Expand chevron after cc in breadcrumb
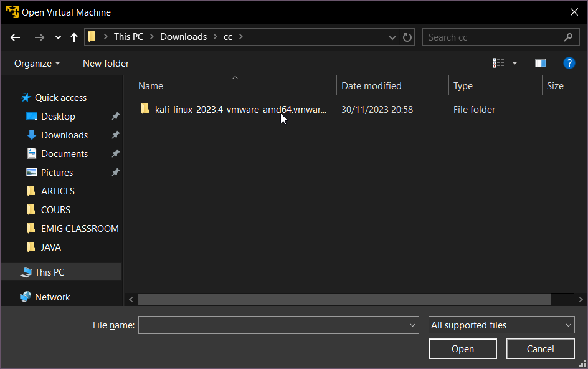Screen dimensions: 588x369 [x=241, y=36]
